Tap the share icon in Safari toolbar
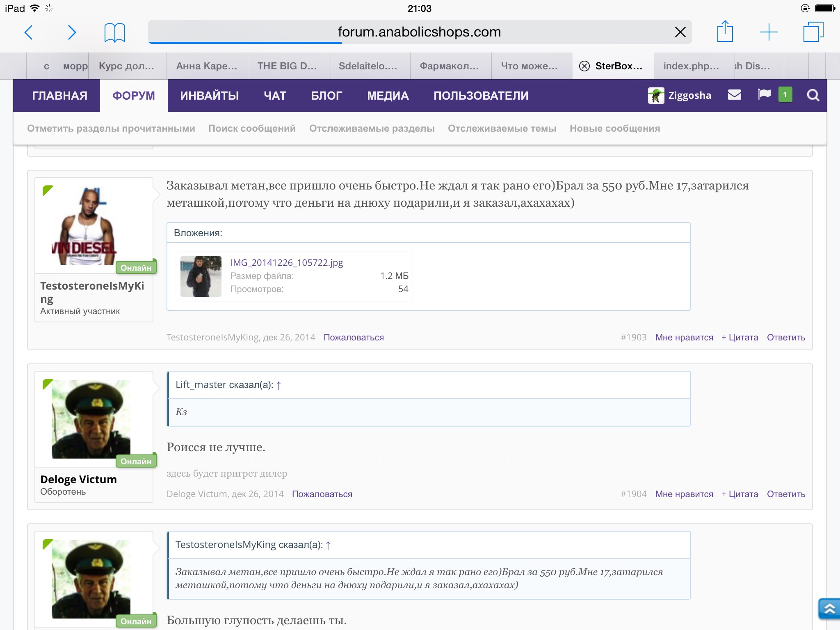 pos(725,32)
